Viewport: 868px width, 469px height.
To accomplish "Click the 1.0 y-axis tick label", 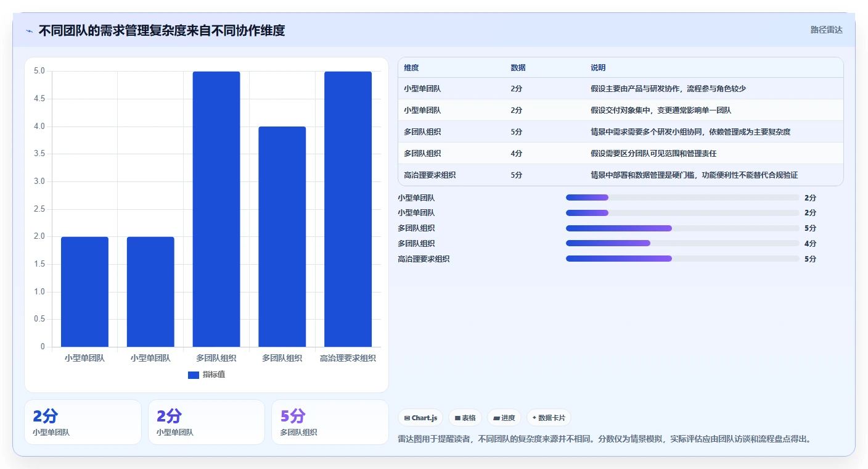I will coord(39,292).
